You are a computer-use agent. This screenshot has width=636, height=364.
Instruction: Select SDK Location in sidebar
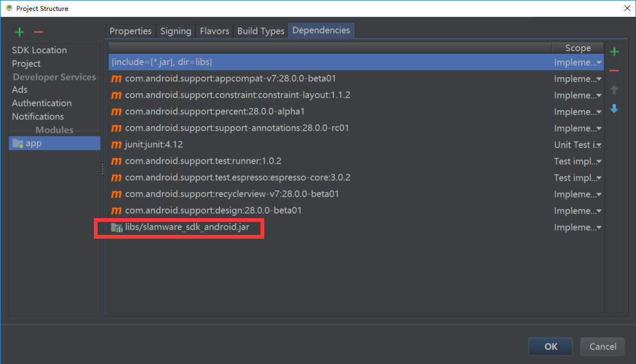pos(40,50)
